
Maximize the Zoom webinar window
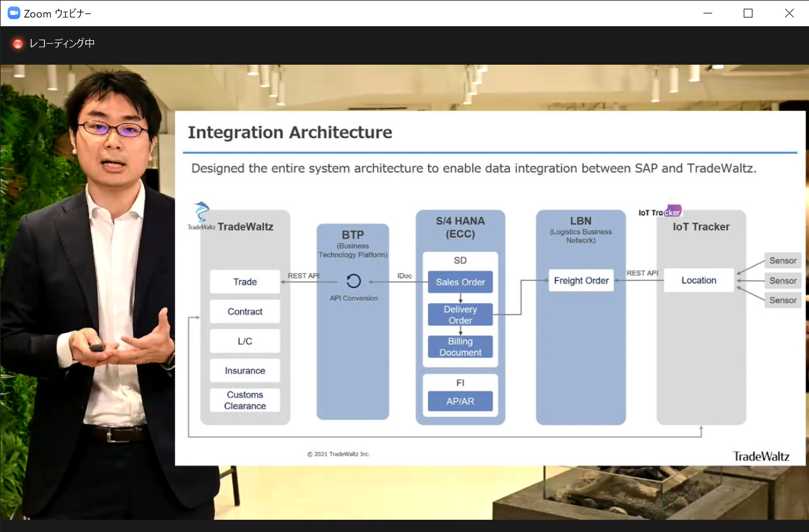point(748,13)
